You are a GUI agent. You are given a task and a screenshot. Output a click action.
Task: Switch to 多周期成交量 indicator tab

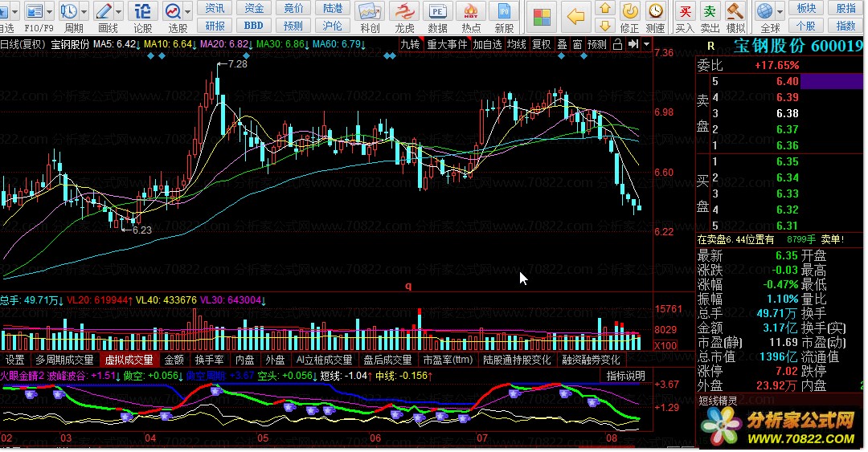[64, 360]
